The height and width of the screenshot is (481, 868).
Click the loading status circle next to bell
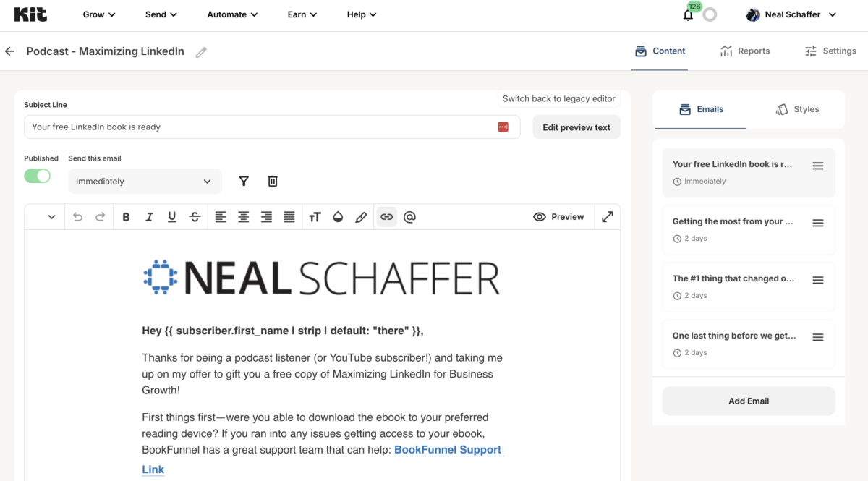click(710, 15)
